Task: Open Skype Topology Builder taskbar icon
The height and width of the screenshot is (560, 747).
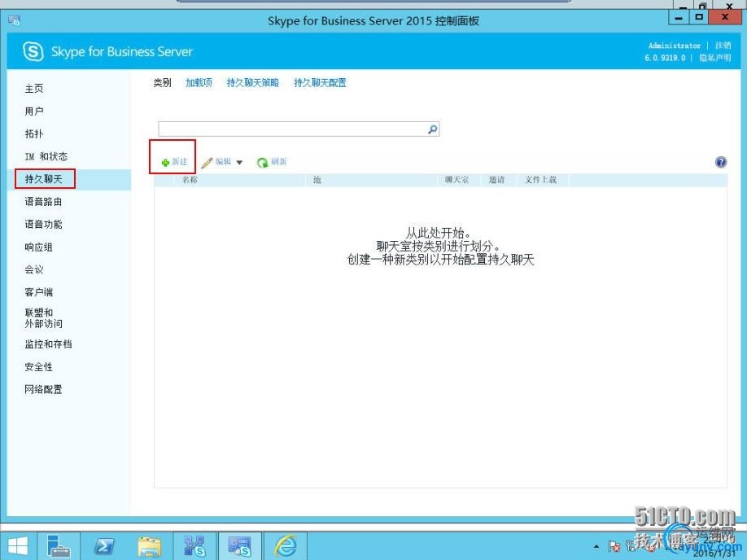Action: pyautogui.click(x=194, y=546)
